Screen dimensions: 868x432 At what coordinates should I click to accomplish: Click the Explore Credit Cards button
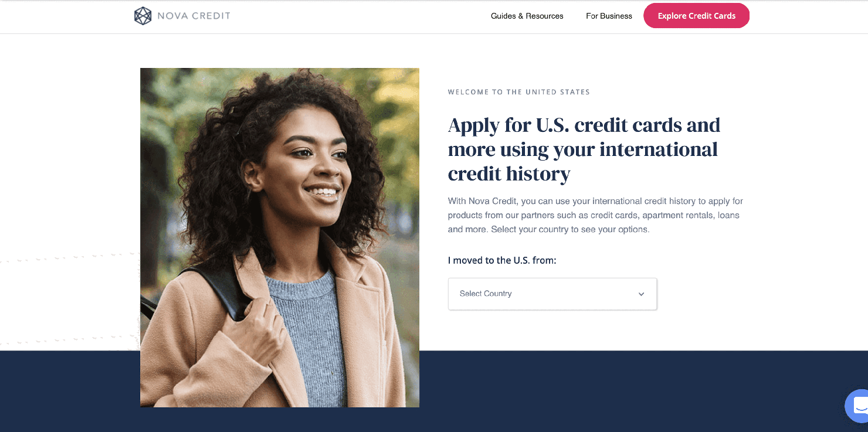point(696,16)
